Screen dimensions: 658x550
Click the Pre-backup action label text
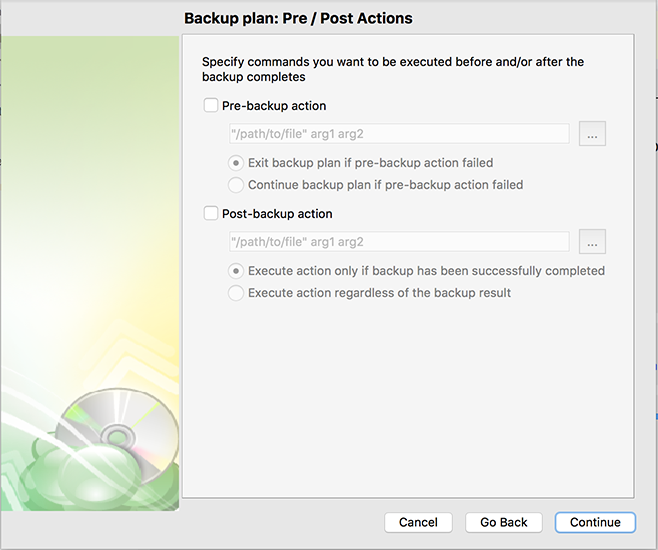point(274,106)
